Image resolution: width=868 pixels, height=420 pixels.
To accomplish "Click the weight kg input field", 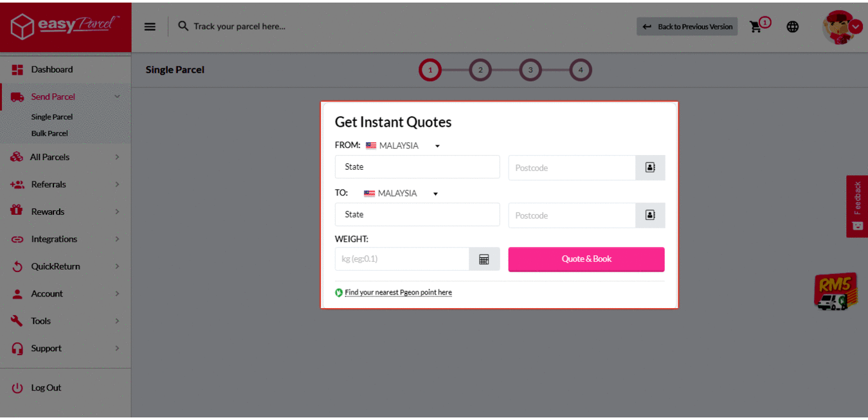I will tap(402, 259).
